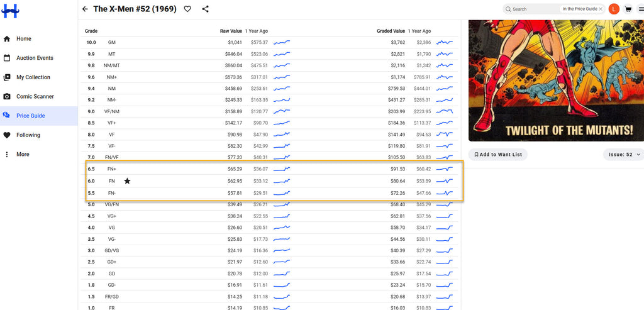Open graded trend chart for grade 8.0
Viewport: 644px width, 310px height.
tap(445, 135)
